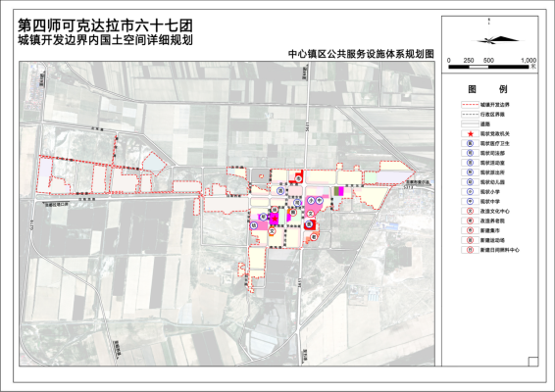Select the 中心镇区公共服务设施体系规划图 subtitle

click(x=361, y=54)
